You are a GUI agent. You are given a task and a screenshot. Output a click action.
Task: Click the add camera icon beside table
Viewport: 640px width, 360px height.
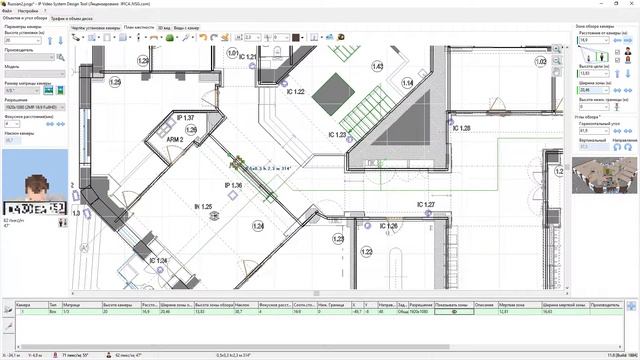(x=8, y=309)
